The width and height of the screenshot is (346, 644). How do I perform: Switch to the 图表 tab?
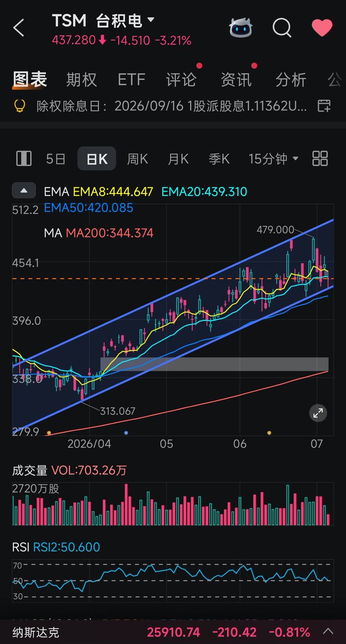tap(30, 80)
